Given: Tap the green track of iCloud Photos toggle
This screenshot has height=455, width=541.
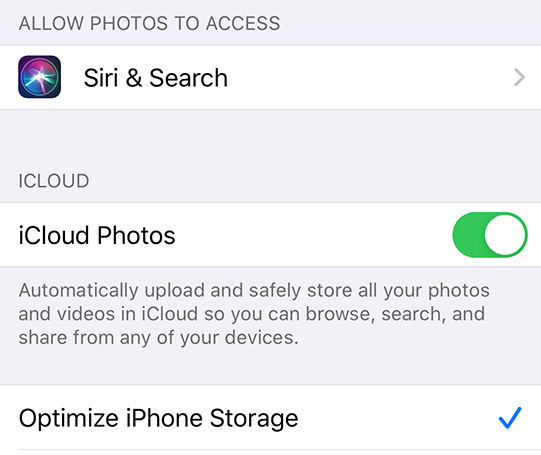Looking at the screenshot, I should tap(469, 235).
